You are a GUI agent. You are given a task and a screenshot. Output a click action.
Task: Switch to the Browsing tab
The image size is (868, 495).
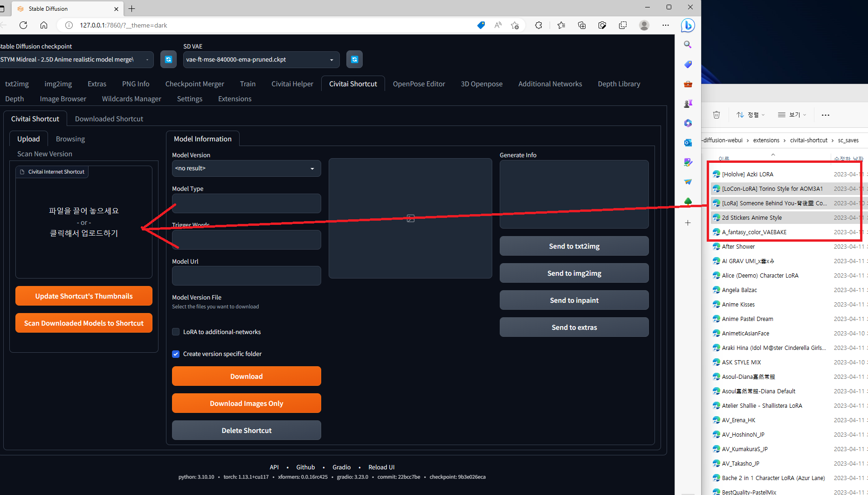[70, 139]
